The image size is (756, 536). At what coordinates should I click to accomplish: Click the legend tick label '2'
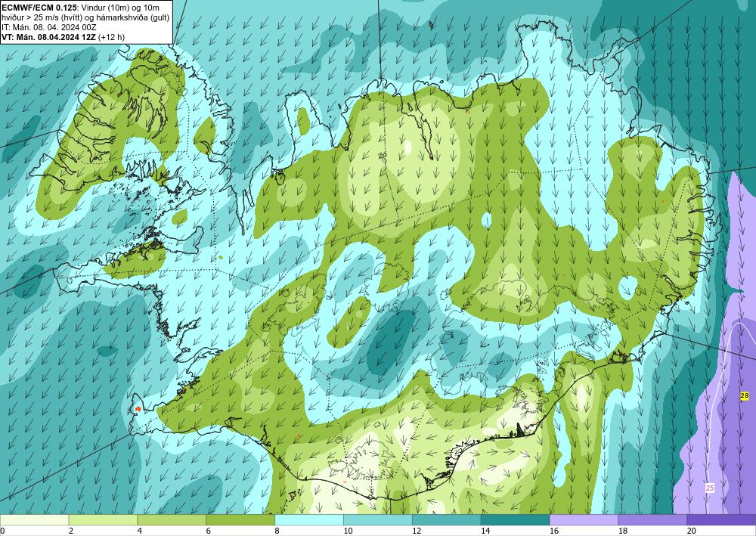click(71, 531)
